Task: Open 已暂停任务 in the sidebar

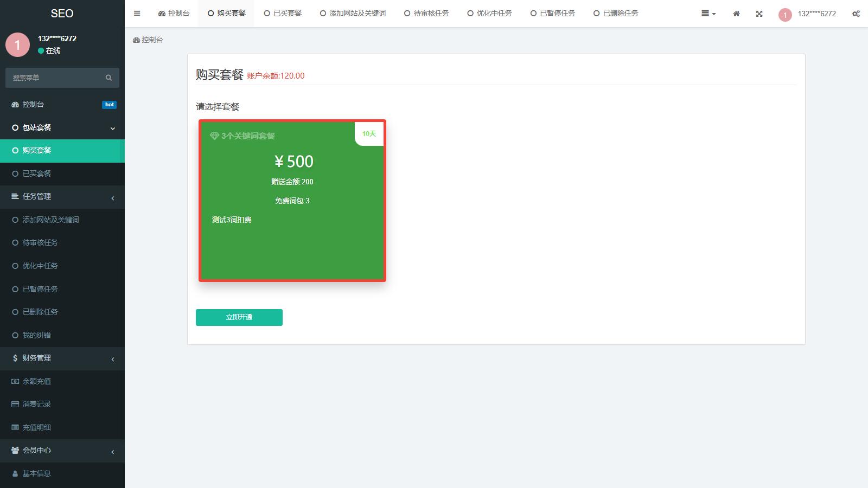Action: [x=62, y=289]
